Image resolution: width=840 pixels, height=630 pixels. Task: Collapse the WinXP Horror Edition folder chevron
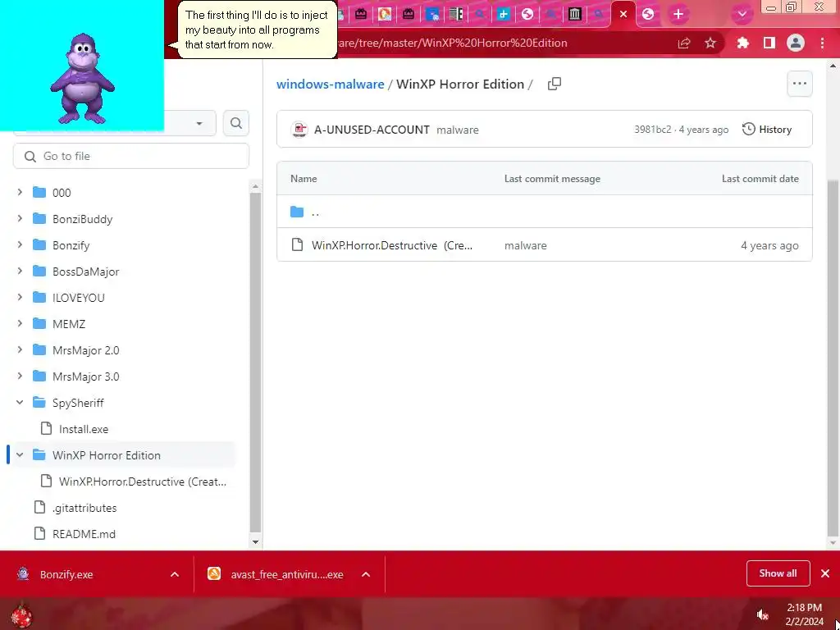[x=20, y=455]
